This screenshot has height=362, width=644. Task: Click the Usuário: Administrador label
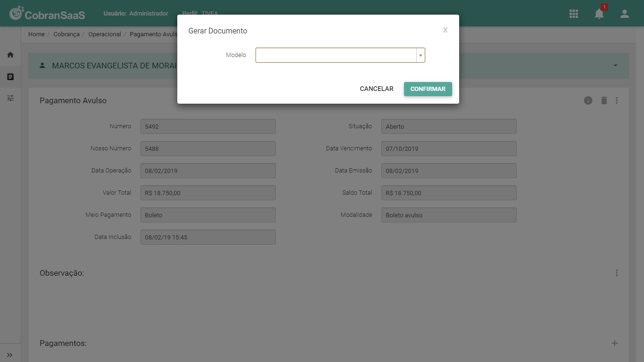click(x=136, y=14)
